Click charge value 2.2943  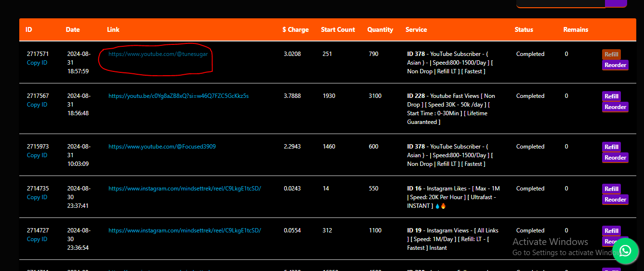tap(292, 147)
